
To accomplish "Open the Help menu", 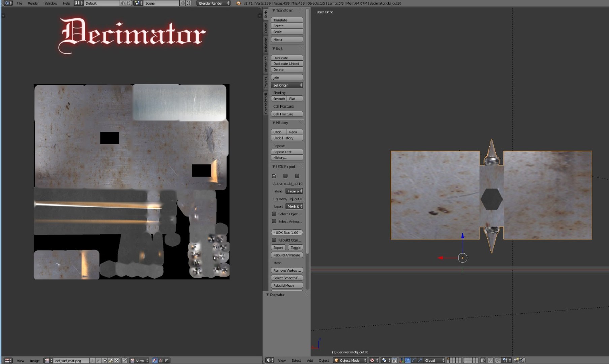I will coord(66,3).
